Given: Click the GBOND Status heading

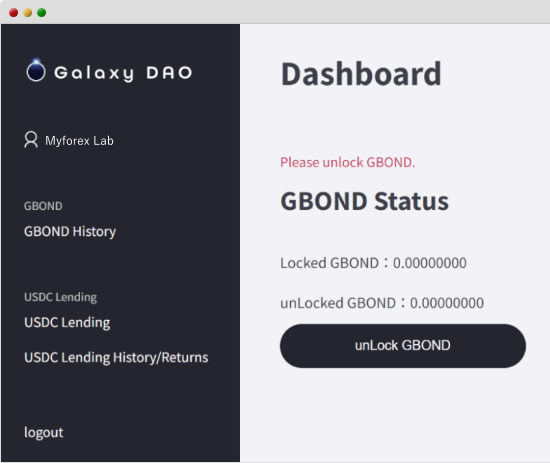Looking at the screenshot, I should coord(364,201).
